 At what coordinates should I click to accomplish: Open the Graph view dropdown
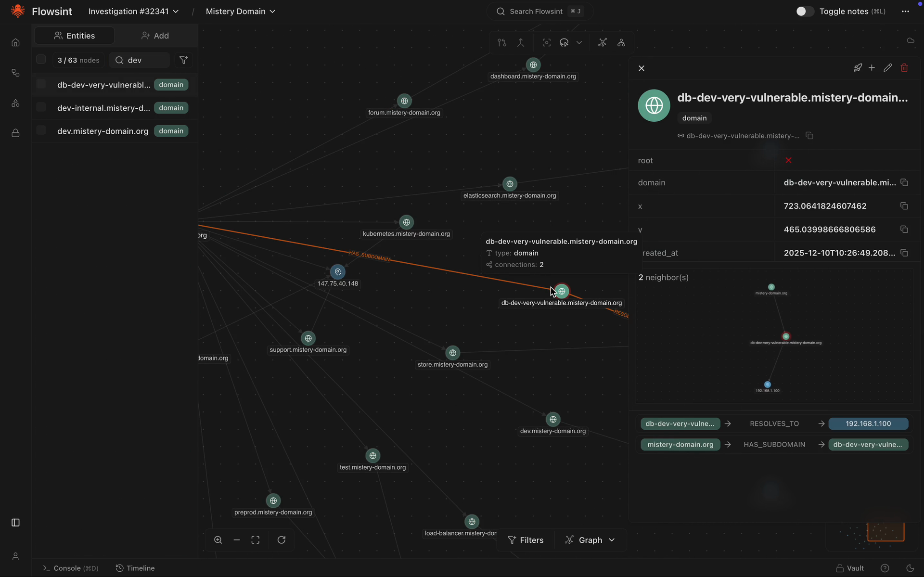590,540
